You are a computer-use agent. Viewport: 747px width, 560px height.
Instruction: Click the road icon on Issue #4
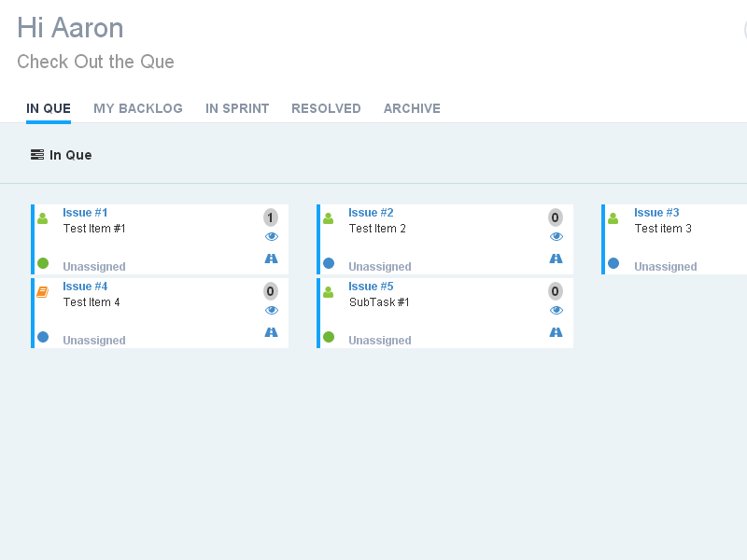pyautogui.click(x=271, y=332)
